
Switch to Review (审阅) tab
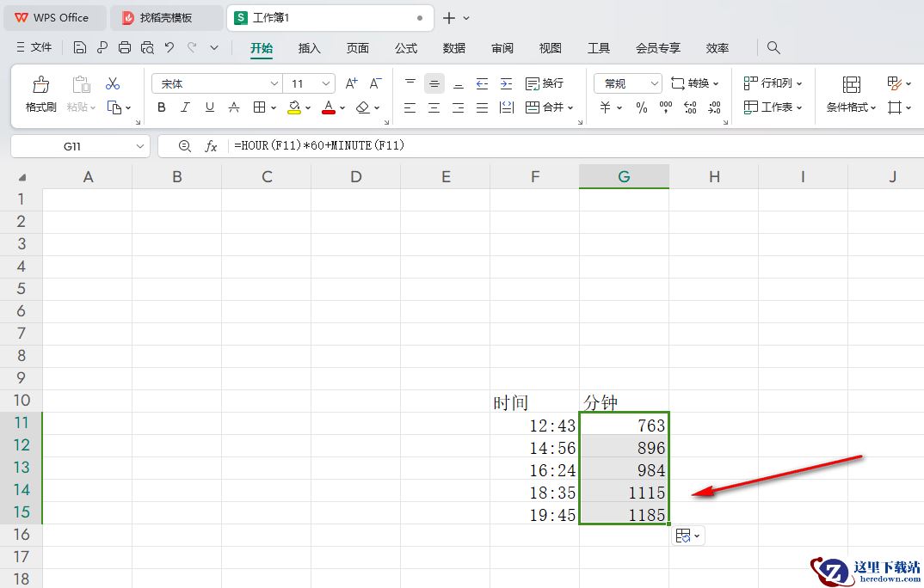(502, 48)
